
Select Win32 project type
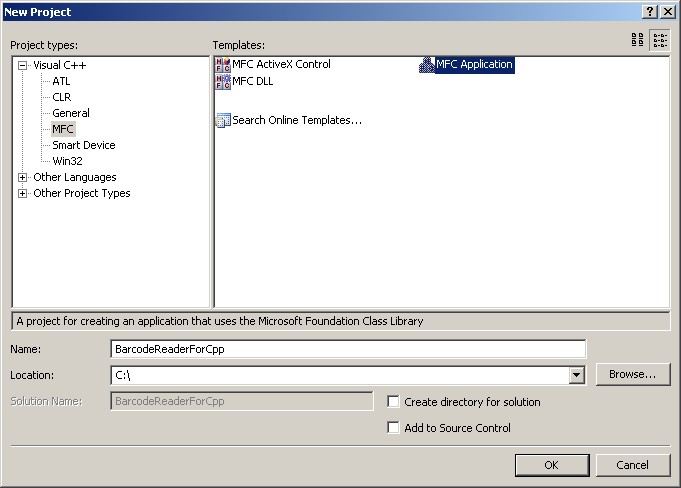68,161
